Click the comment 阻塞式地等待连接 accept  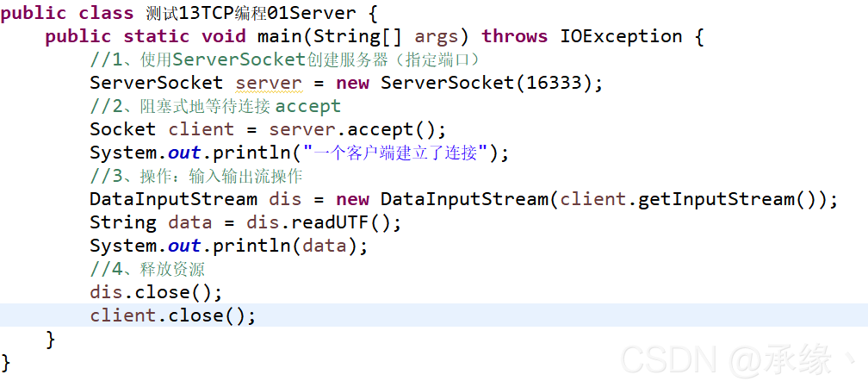coord(215,106)
